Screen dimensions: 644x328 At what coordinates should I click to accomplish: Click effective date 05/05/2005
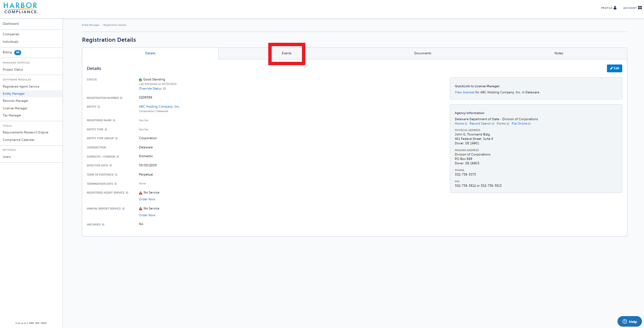[148, 165]
